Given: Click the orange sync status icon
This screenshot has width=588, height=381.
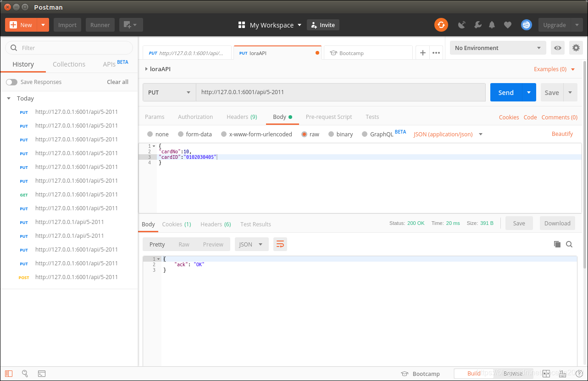Looking at the screenshot, I should tap(441, 25).
